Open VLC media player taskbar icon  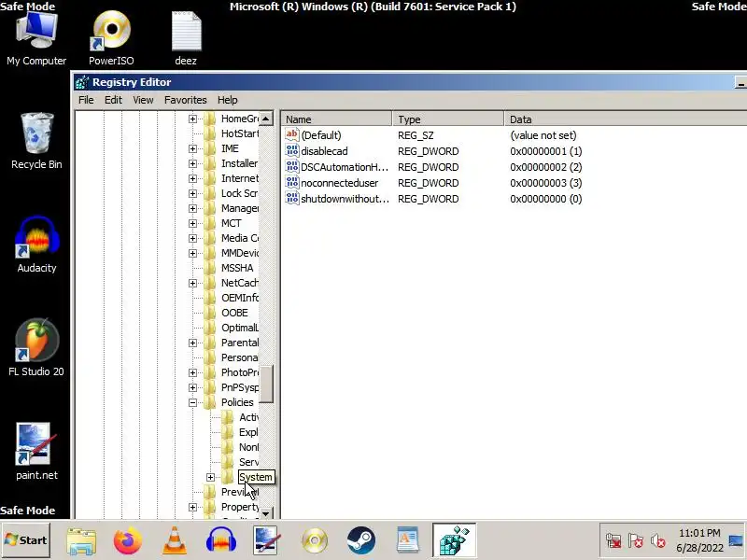pyautogui.click(x=175, y=541)
